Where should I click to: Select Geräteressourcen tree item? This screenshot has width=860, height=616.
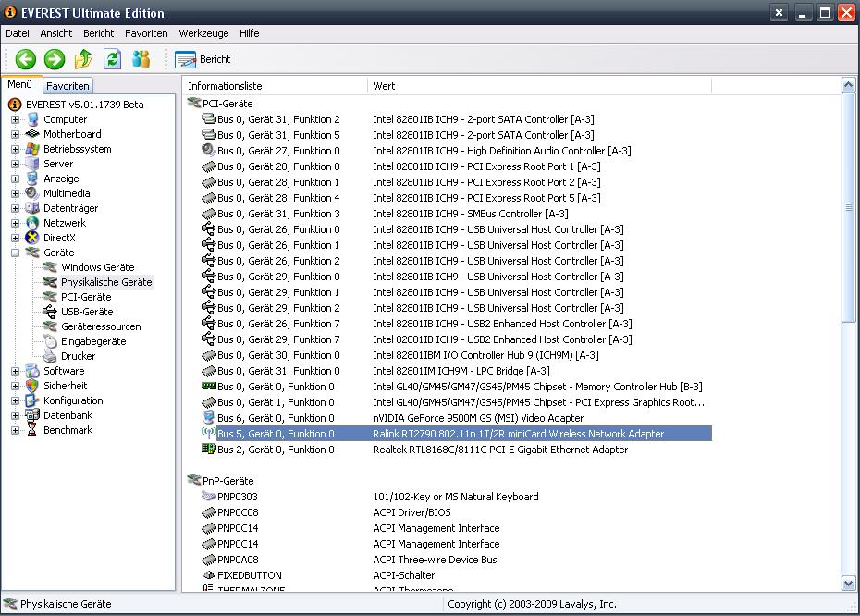[x=101, y=326]
